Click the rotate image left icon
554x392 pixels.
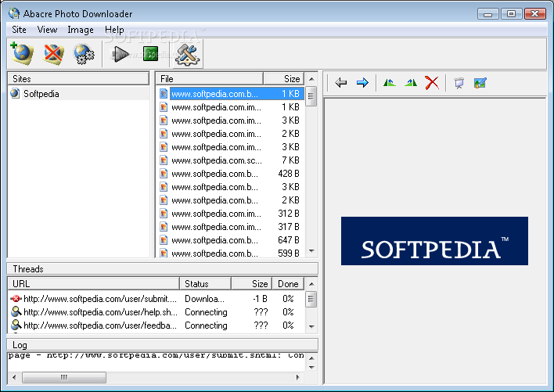[x=390, y=83]
